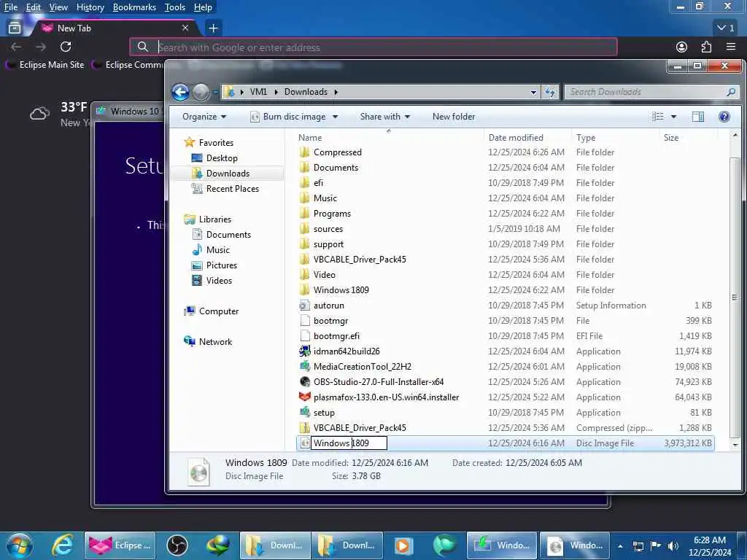Expand the arrow after VM1 in breadcrumb
This screenshot has width=747, height=560.
pyautogui.click(x=276, y=92)
